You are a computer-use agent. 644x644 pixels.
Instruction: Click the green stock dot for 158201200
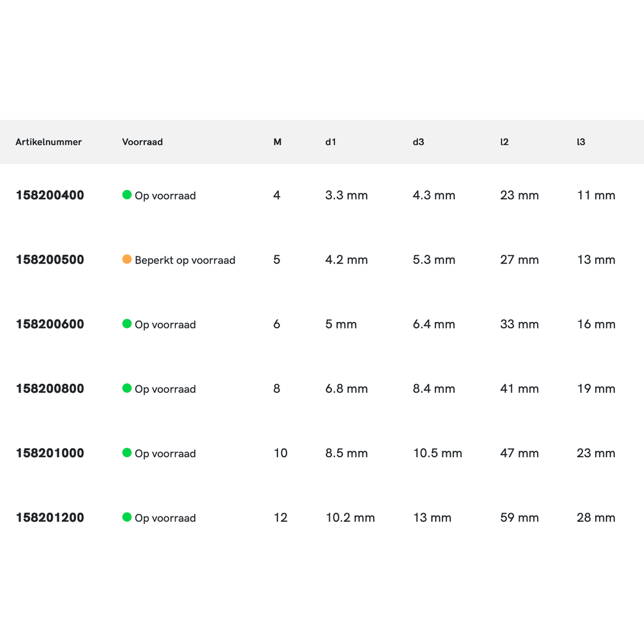click(x=127, y=516)
